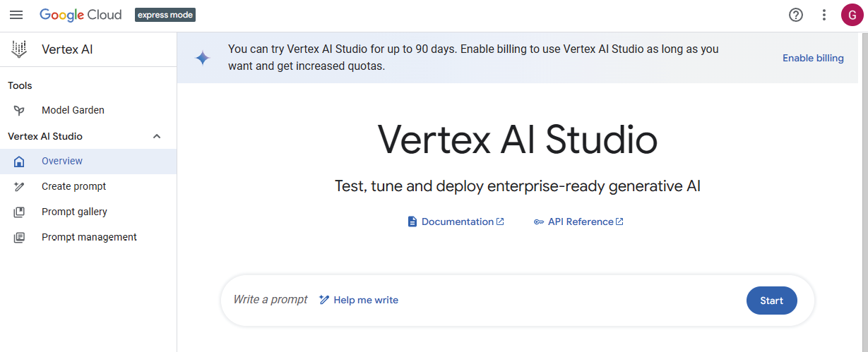
Task: Click the Vertex AI logo icon
Action: [19, 49]
